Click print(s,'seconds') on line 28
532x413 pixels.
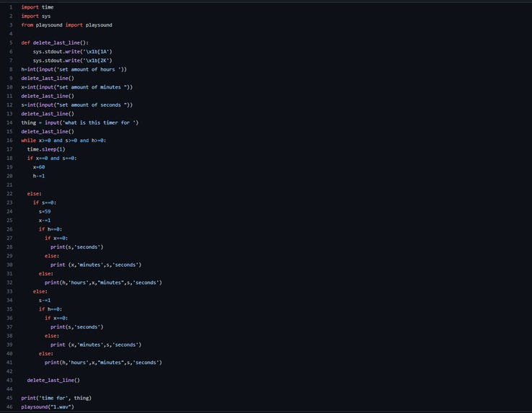coord(77,247)
